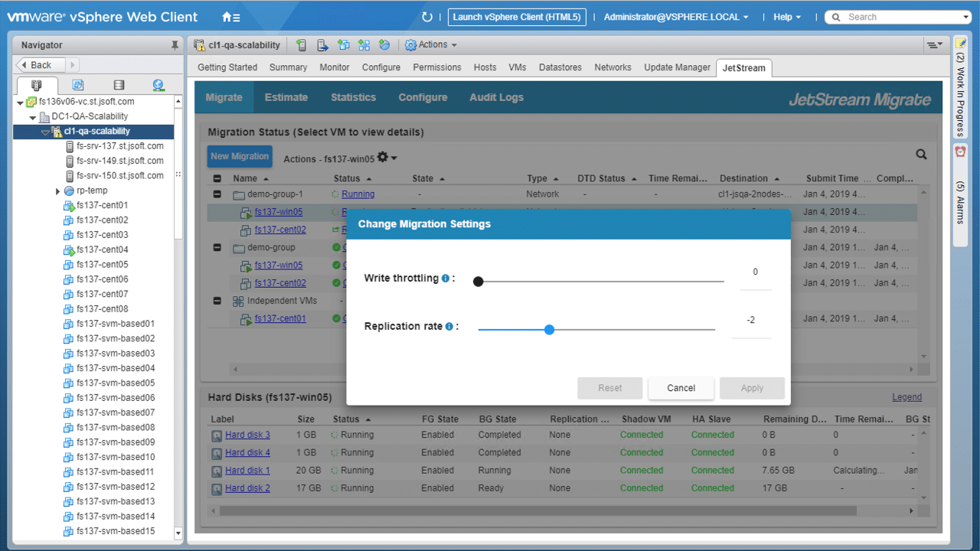This screenshot has width=980, height=551.
Task: Switch to JetStream Estimate section
Action: pos(286,97)
